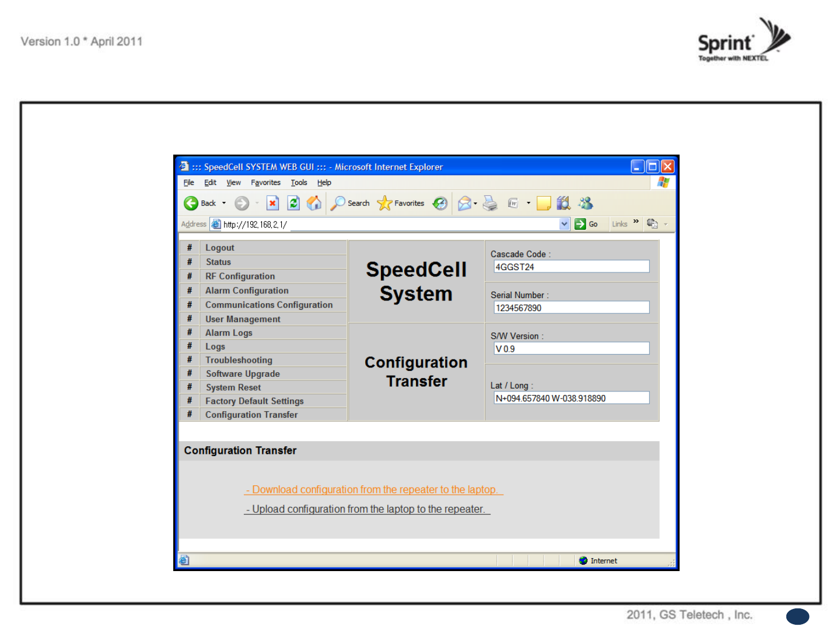View Alarm Logs
This screenshot has height=630, width=840.
coord(229,332)
